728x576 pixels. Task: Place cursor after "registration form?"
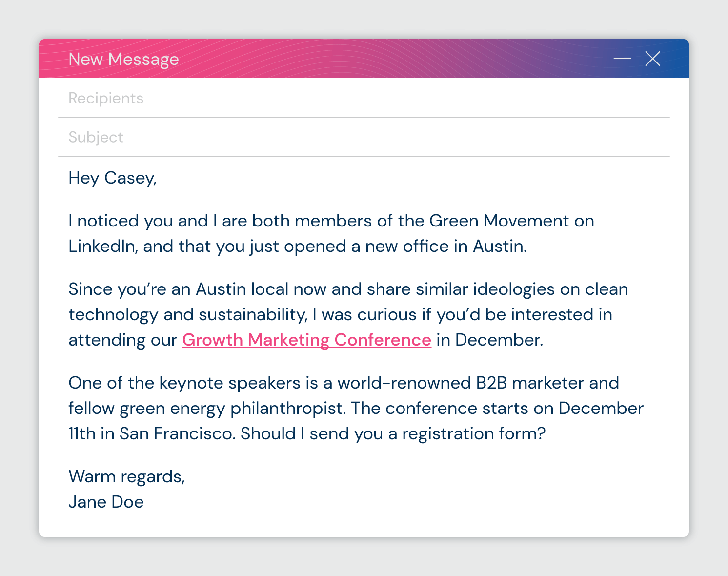tap(546, 434)
